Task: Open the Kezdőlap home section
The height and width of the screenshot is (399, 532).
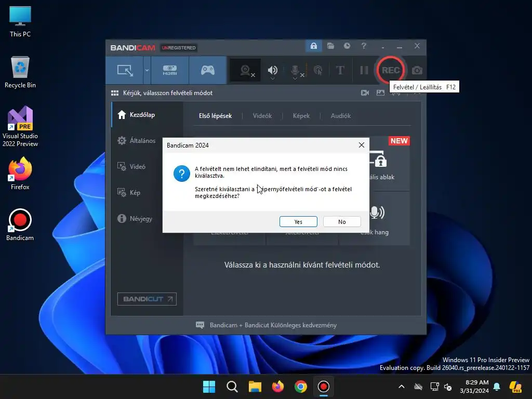Action: [147, 115]
